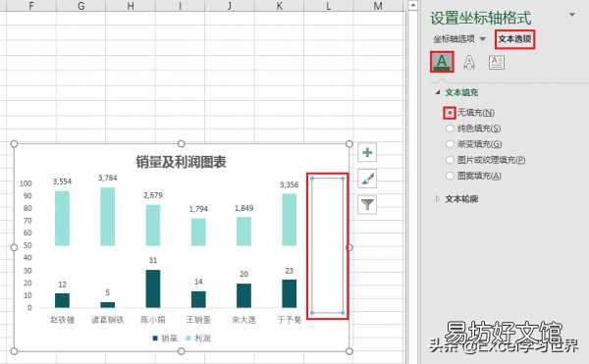The width and height of the screenshot is (589, 364).
Task: Click the chart title 销量及利润图表
Action: [x=181, y=162]
